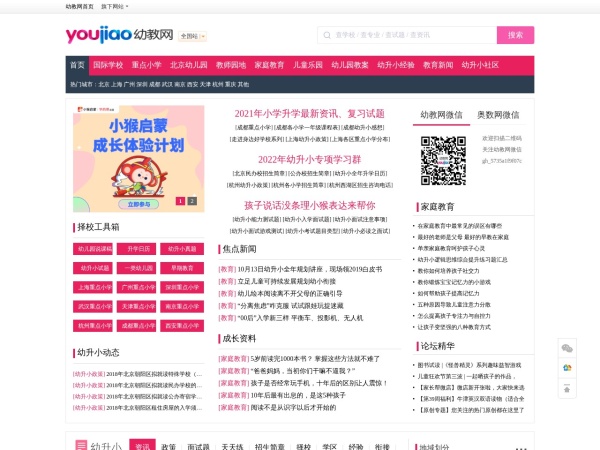Open the WeChat floating sidebar icon

coord(568,348)
